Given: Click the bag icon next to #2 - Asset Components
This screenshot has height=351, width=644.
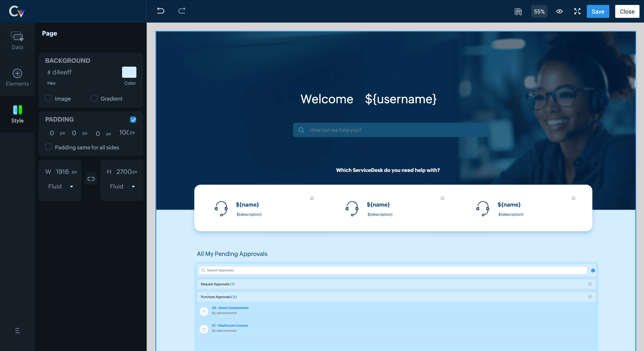Looking at the screenshot, I should click(204, 311).
